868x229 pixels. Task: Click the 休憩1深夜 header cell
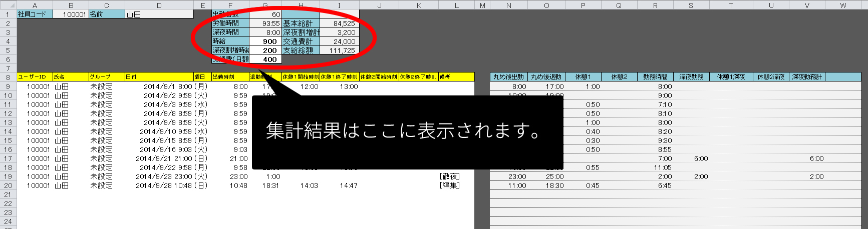pos(731,77)
